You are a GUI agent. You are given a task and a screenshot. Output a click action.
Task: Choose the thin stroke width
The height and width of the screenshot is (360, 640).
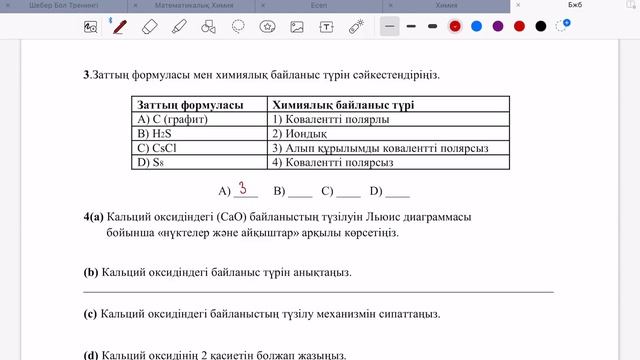click(x=390, y=27)
